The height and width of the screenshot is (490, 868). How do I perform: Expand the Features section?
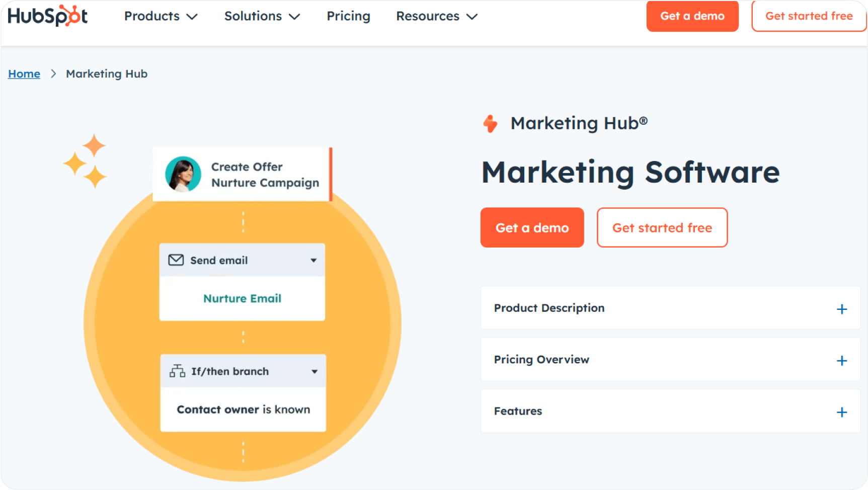[x=670, y=411]
